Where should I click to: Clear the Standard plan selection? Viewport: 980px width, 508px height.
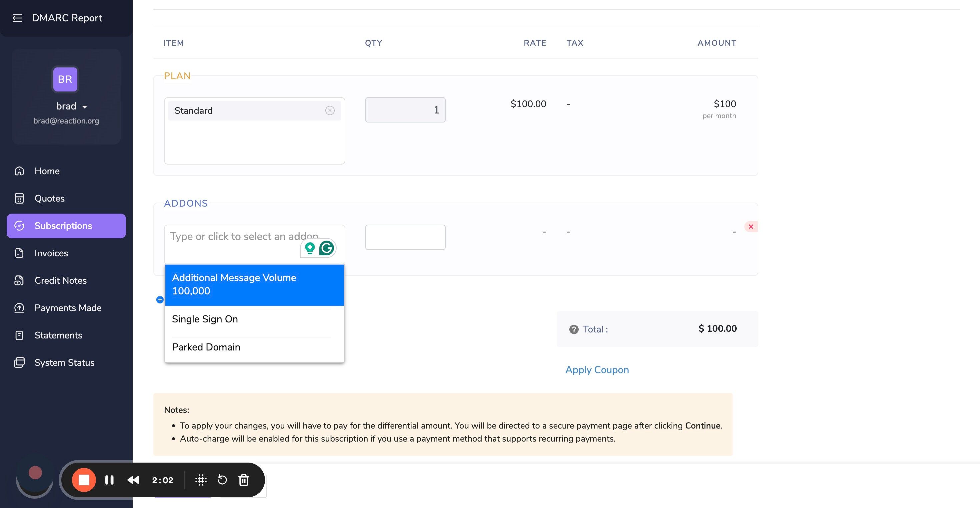tap(330, 110)
